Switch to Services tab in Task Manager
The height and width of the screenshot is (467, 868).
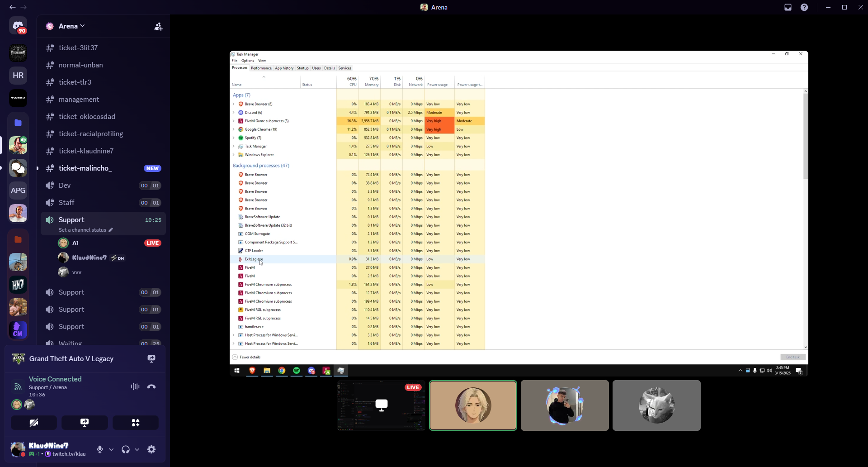click(345, 68)
